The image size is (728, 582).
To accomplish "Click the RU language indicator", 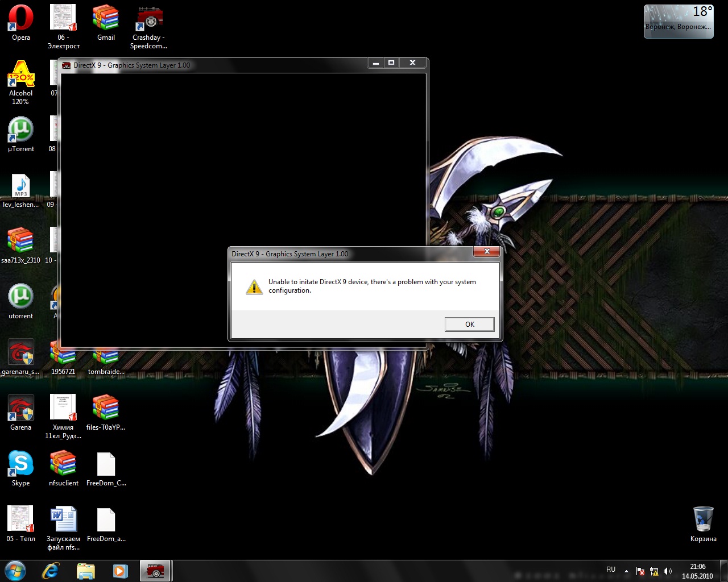I will [x=611, y=569].
